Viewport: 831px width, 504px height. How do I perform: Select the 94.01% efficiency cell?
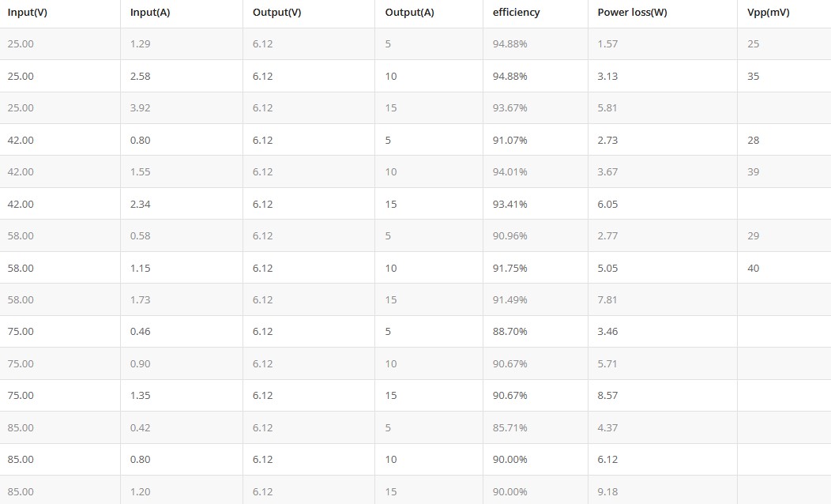click(x=510, y=172)
